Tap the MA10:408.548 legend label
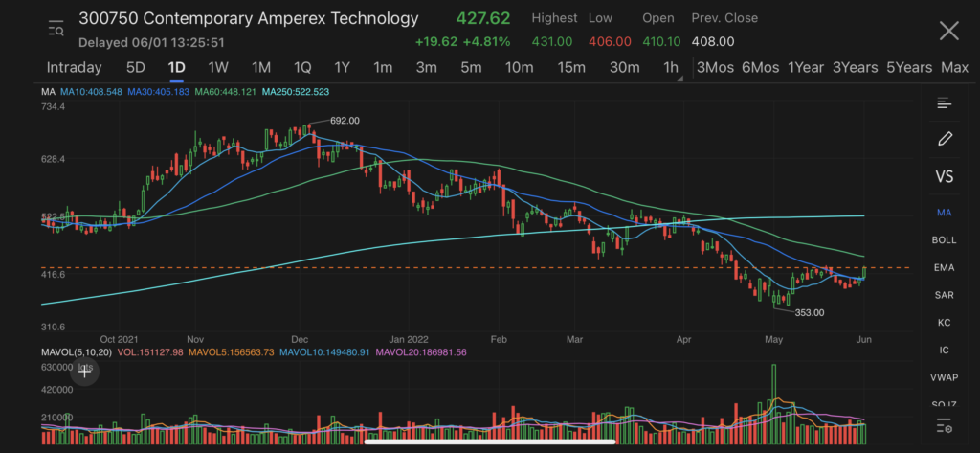980x453 pixels. (92, 92)
